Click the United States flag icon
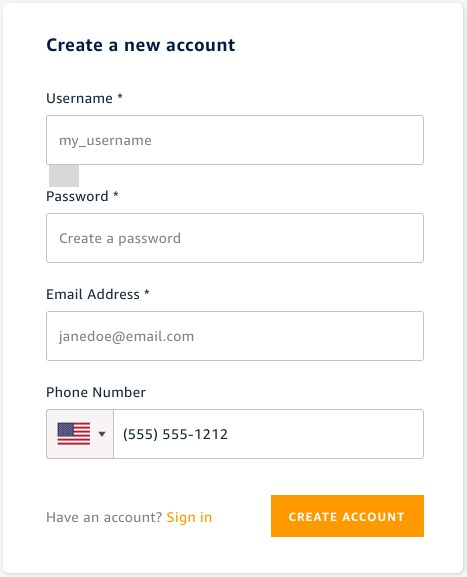Image resolution: width=467 pixels, height=577 pixels. pos(74,434)
